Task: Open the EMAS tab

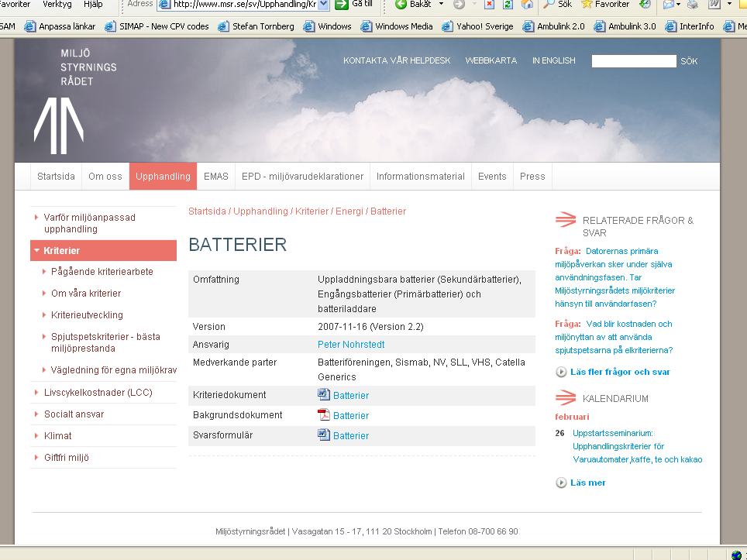Action: [x=216, y=176]
